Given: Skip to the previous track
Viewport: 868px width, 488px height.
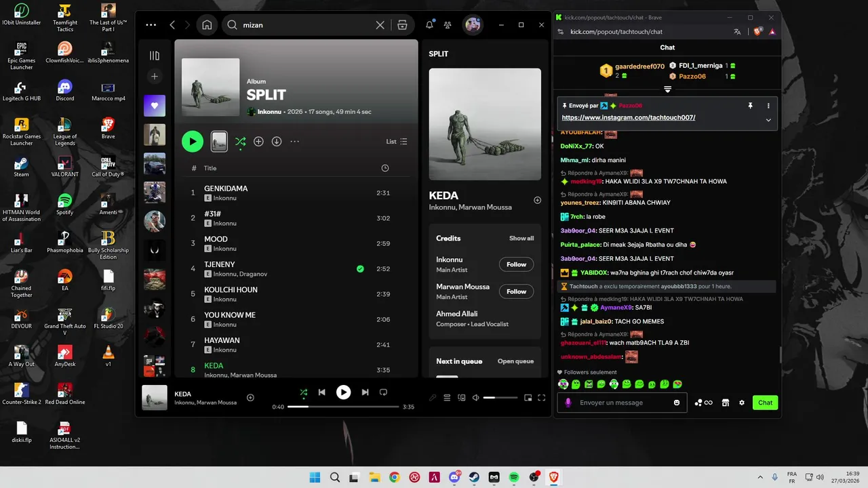Looking at the screenshot, I should point(322,392).
